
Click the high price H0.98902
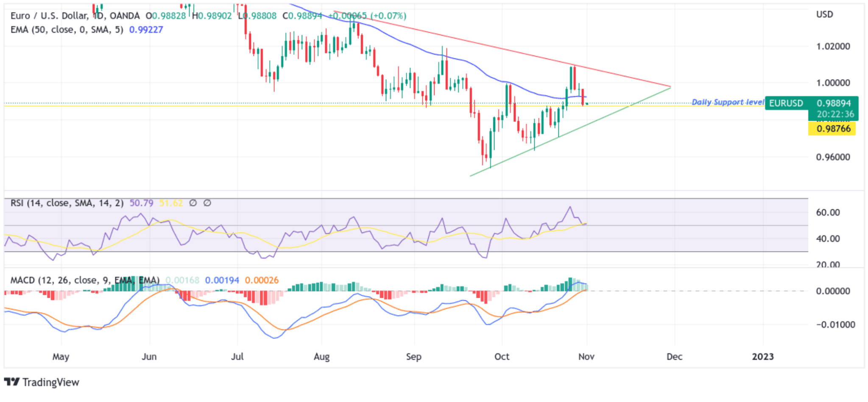pos(212,16)
